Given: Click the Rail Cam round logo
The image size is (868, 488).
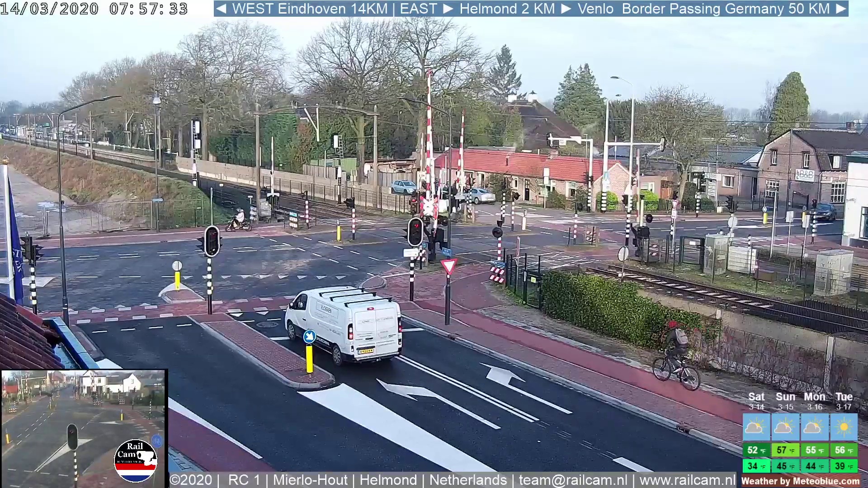Looking at the screenshot, I should pos(135,461).
